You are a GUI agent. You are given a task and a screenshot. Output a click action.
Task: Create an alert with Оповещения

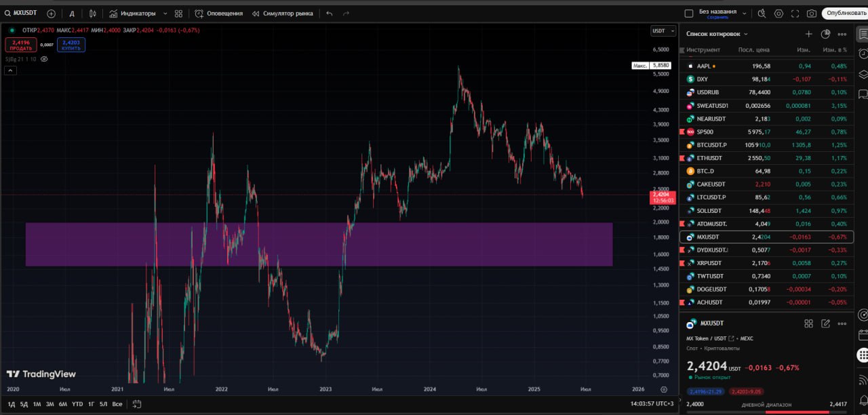[218, 14]
